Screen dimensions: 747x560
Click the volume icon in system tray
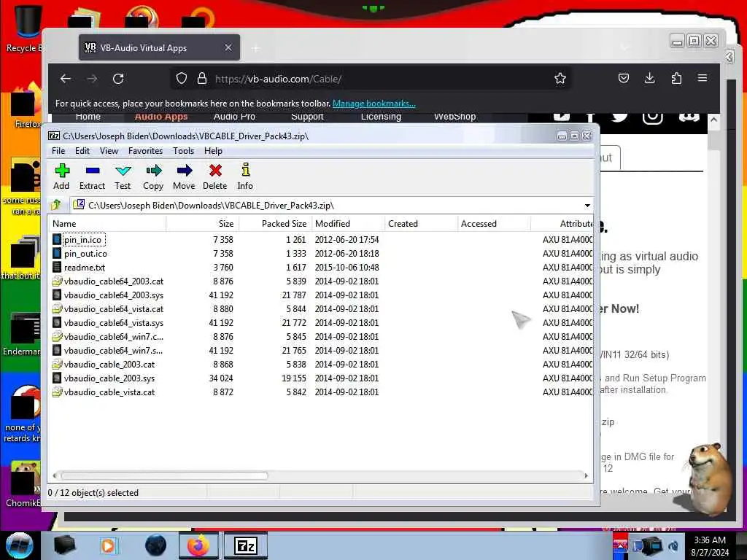click(x=673, y=545)
